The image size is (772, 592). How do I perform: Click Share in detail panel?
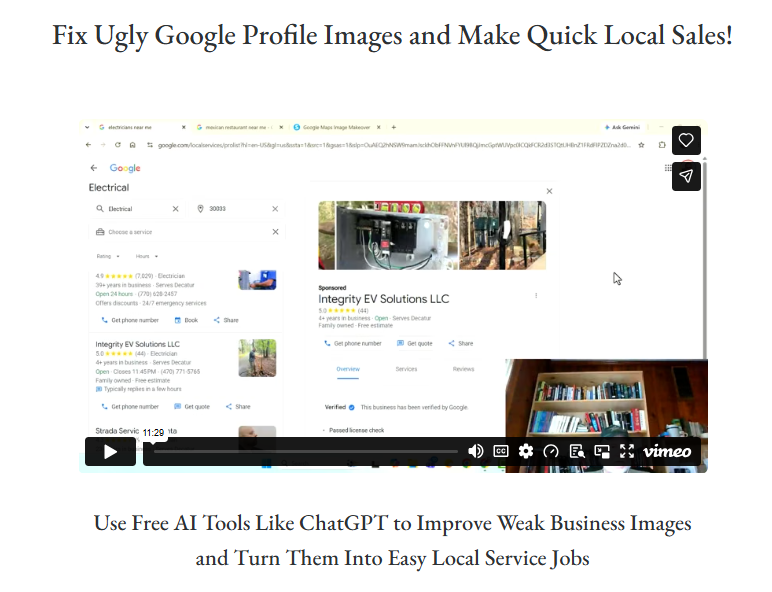[461, 343]
